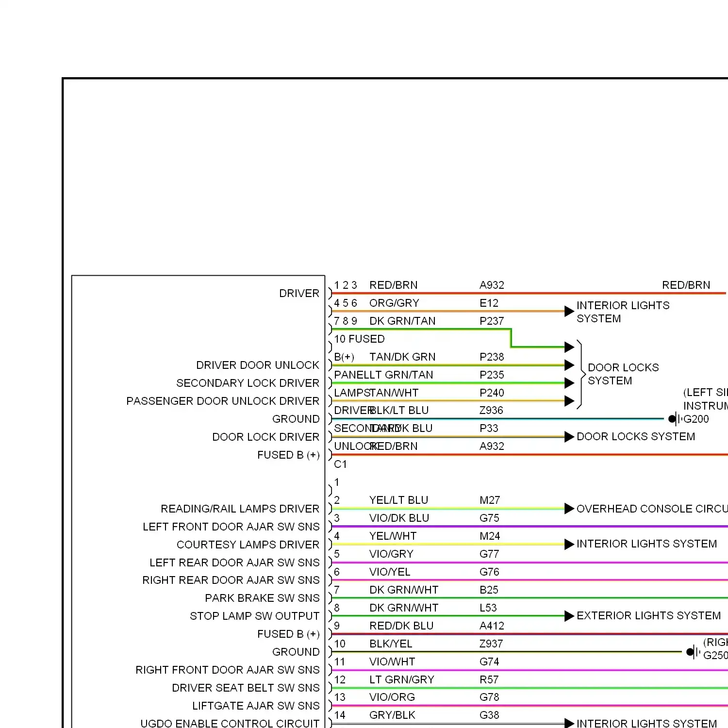The image size is (728, 728).
Task: Click circuit code 'G78'
Action: coord(489,697)
